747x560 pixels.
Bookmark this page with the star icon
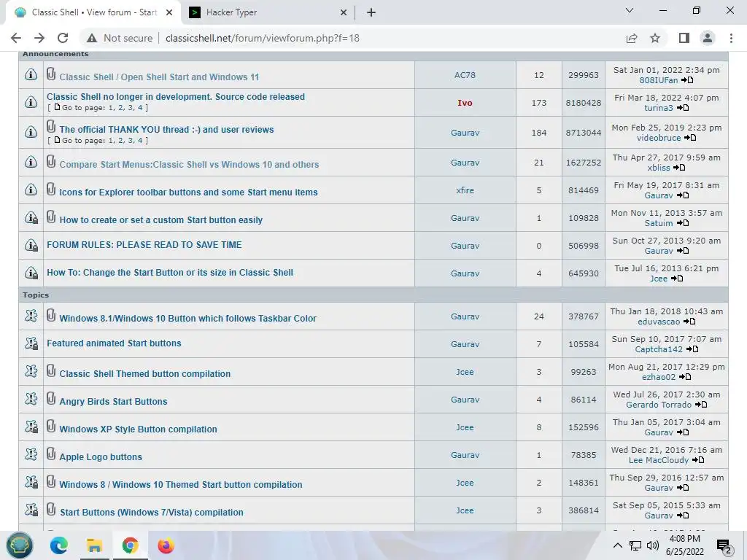point(656,38)
